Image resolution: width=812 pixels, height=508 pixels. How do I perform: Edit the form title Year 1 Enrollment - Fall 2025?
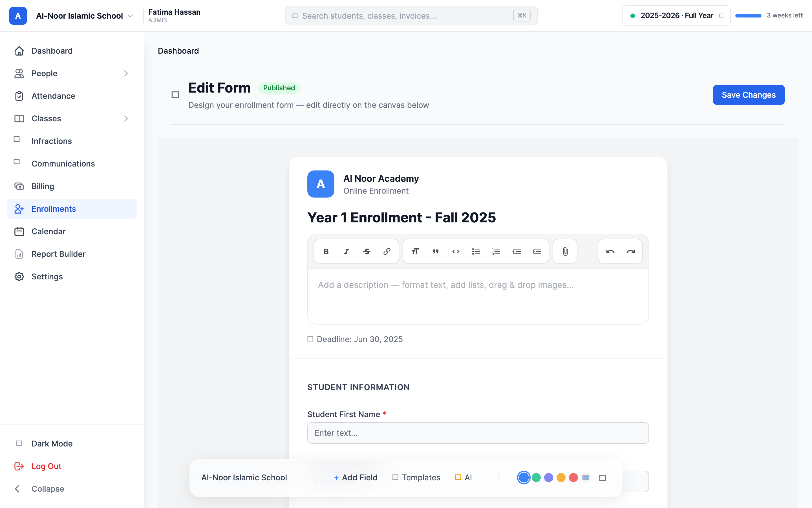click(x=401, y=217)
